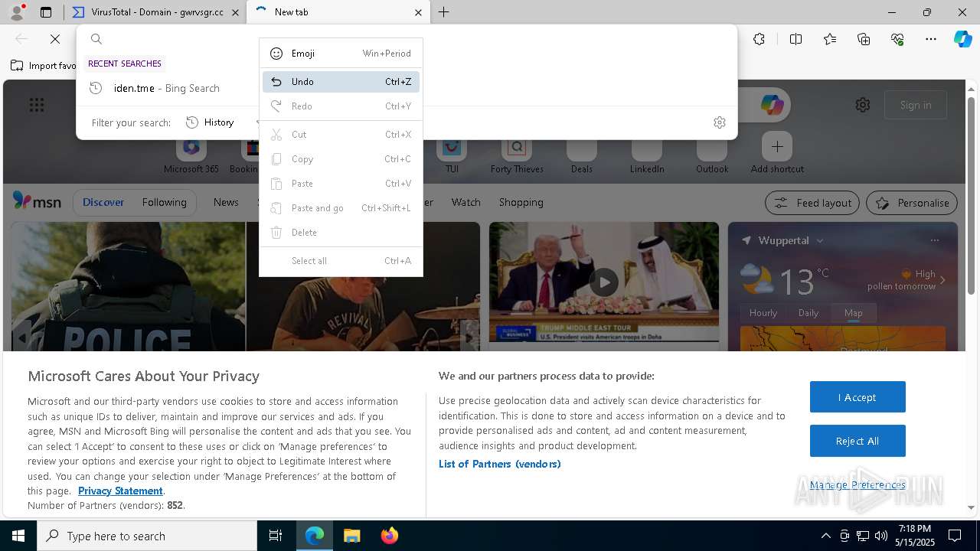
Task: Click the msn logo
Action: pos(37,201)
